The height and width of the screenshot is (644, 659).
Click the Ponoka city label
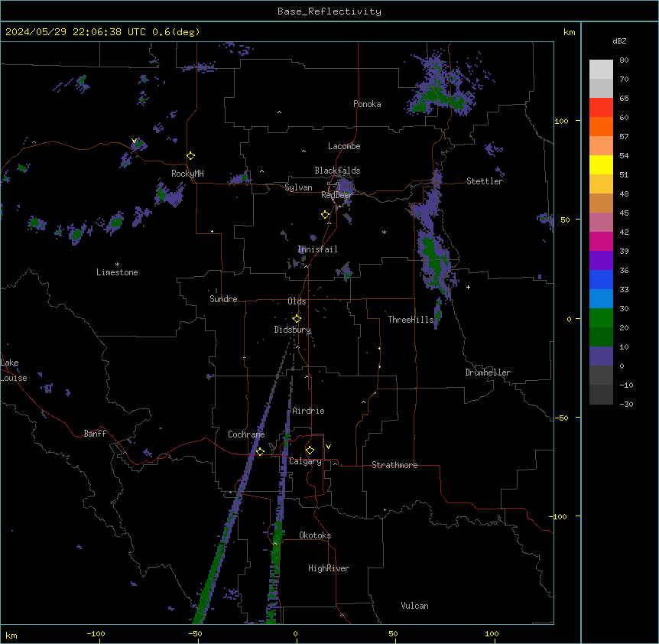(x=367, y=104)
